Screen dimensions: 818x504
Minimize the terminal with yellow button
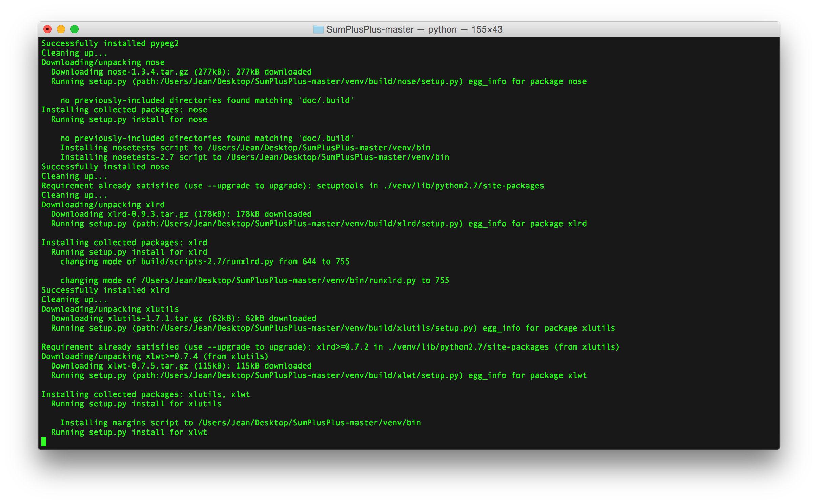[x=61, y=29]
